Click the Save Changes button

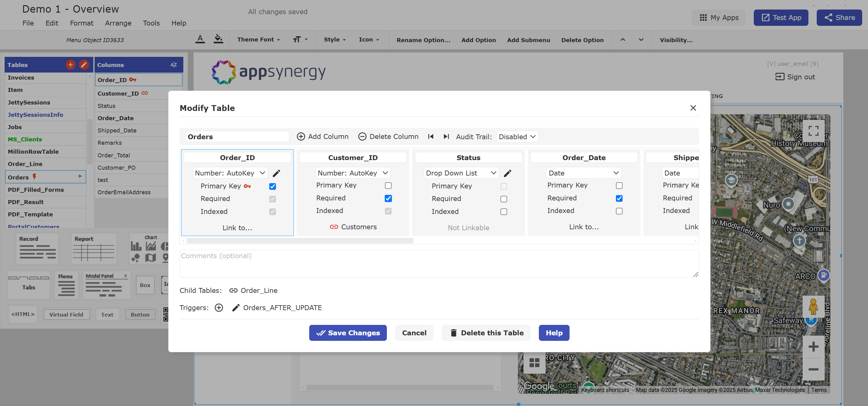tap(347, 333)
